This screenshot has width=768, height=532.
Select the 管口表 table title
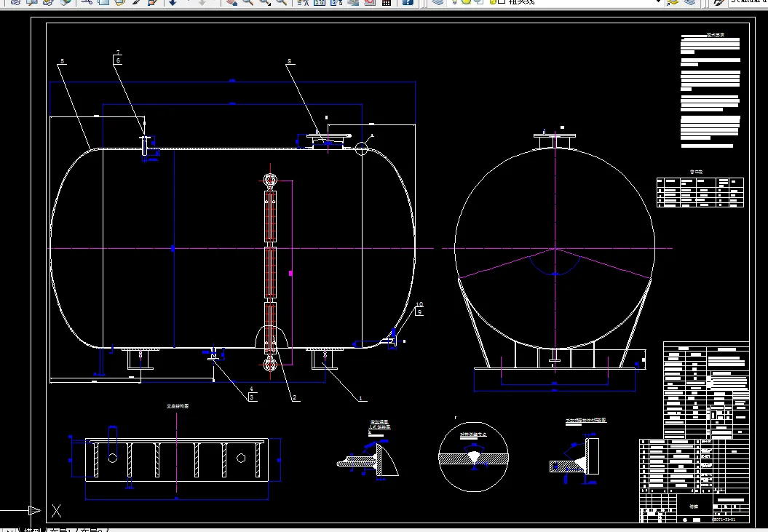click(696, 172)
